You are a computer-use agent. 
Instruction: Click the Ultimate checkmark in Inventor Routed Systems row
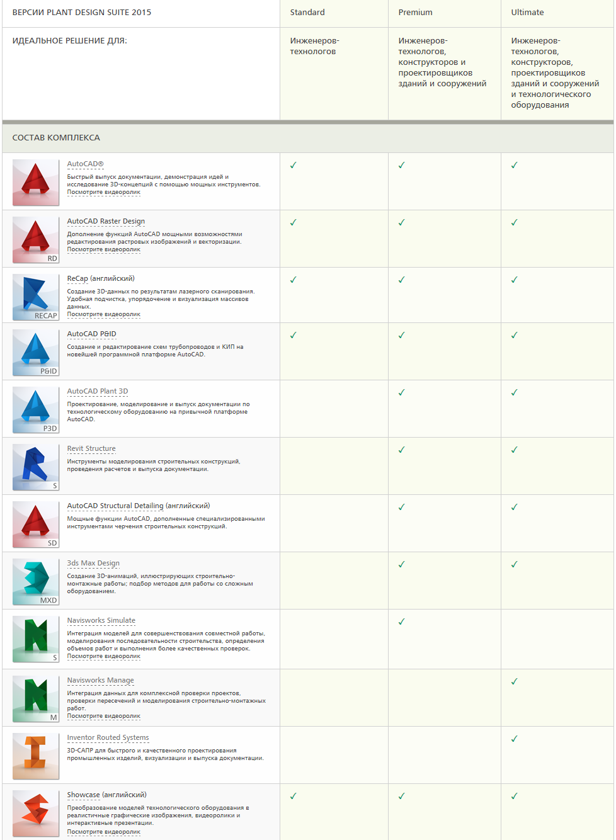[x=515, y=739]
